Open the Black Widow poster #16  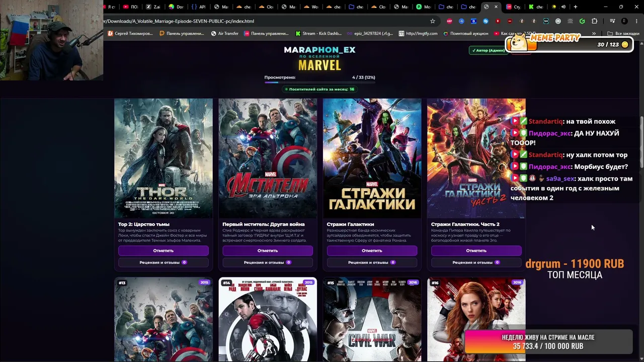pos(476,320)
